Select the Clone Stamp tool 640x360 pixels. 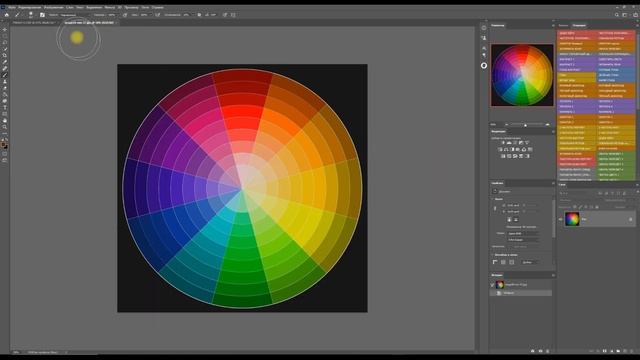click(x=4, y=81)
